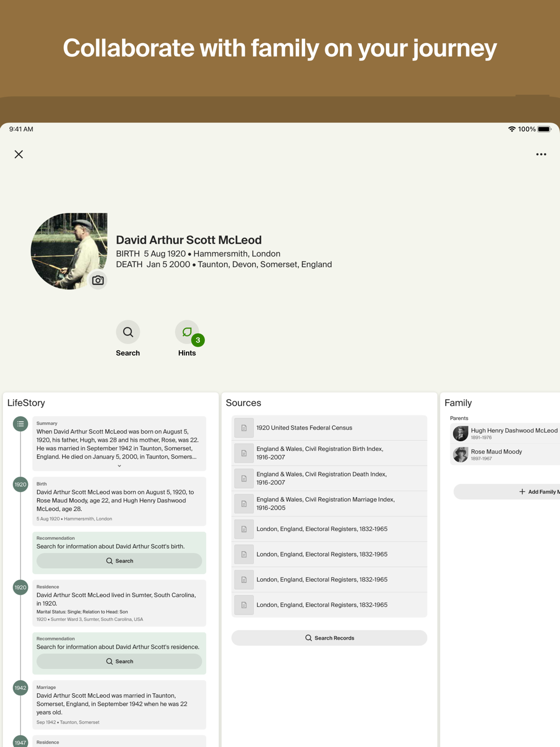Viewport: 560px width, 747px height.
Task: Tap the battery status indicator
Action: (544, 129)
